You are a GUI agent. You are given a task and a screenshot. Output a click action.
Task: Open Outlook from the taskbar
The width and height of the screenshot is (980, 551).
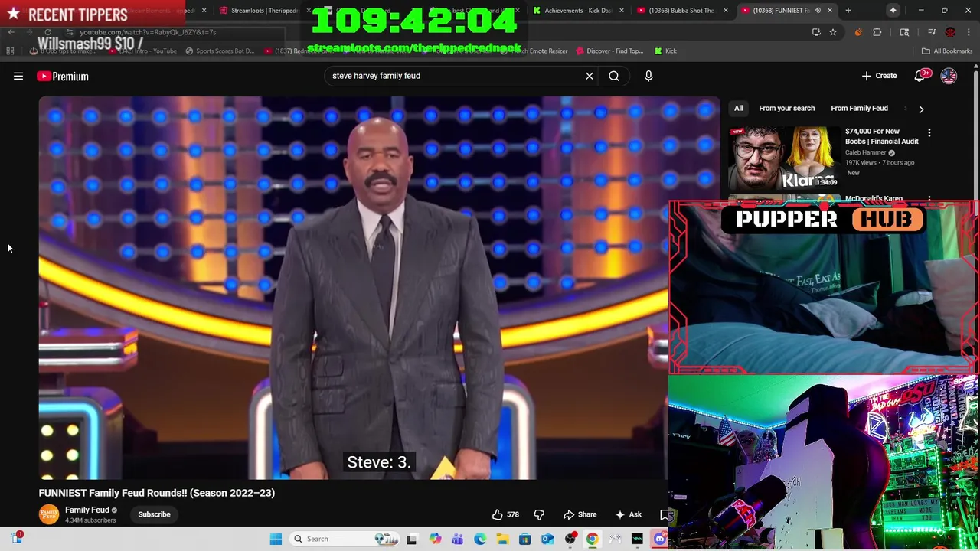pos(547,539)
